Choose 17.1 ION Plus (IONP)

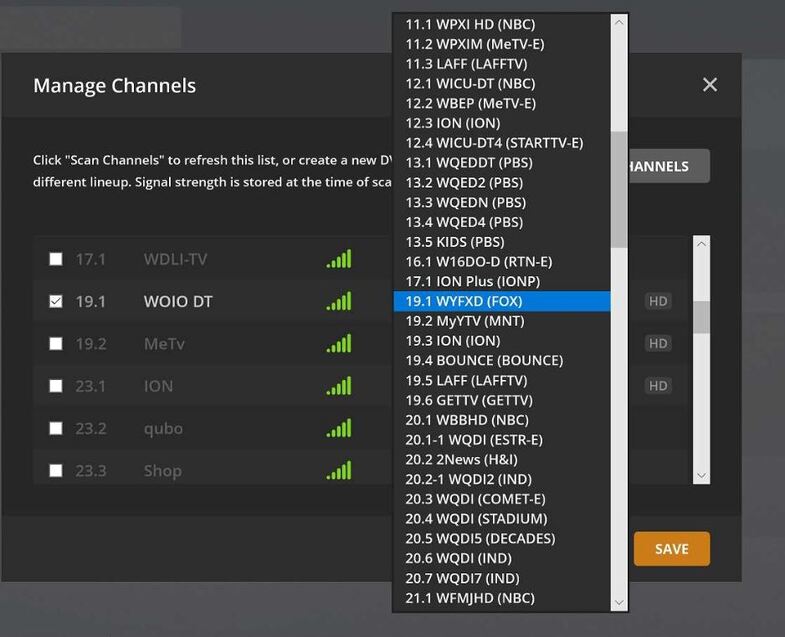point(502,281)
